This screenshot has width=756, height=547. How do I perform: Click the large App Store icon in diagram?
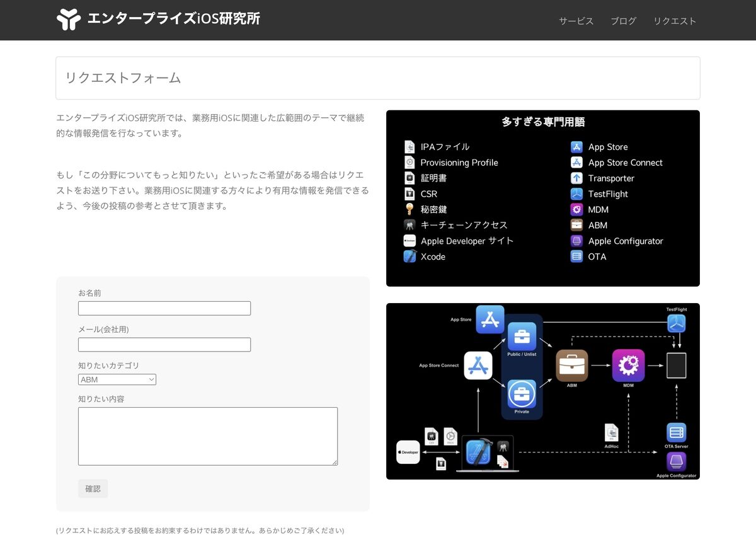point(490,320)
